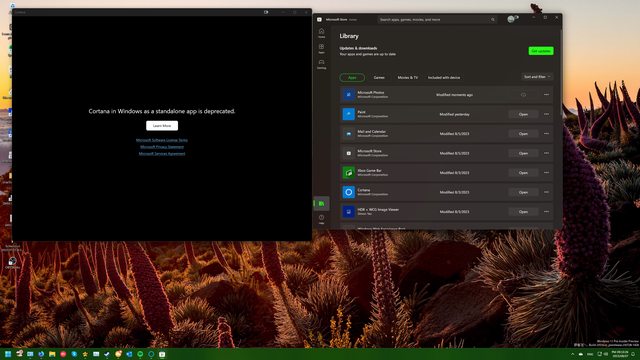Click the Xbox Game Bar app icon

[x=349, y=173]
